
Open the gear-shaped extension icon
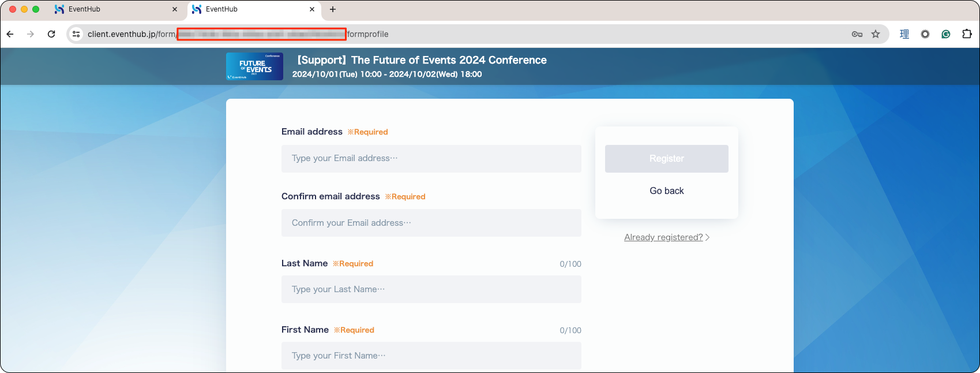point(925,34)
